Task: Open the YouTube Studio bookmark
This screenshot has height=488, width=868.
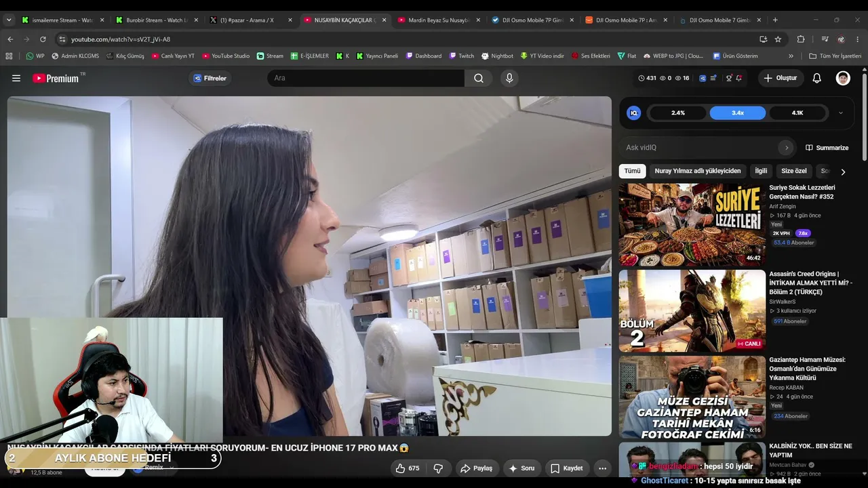Action: [x=225, y=56]
